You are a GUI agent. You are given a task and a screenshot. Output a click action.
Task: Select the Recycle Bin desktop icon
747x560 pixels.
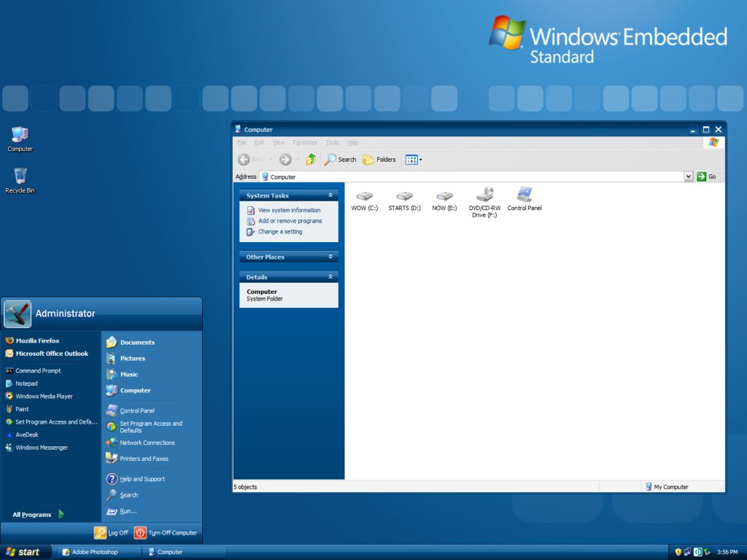20,181
